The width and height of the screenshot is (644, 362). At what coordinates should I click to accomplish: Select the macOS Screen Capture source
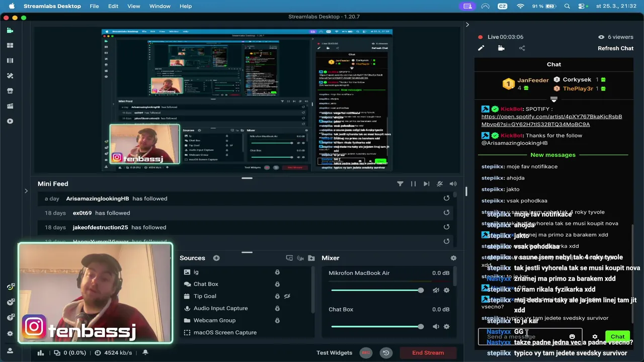[x=225, y=332]
